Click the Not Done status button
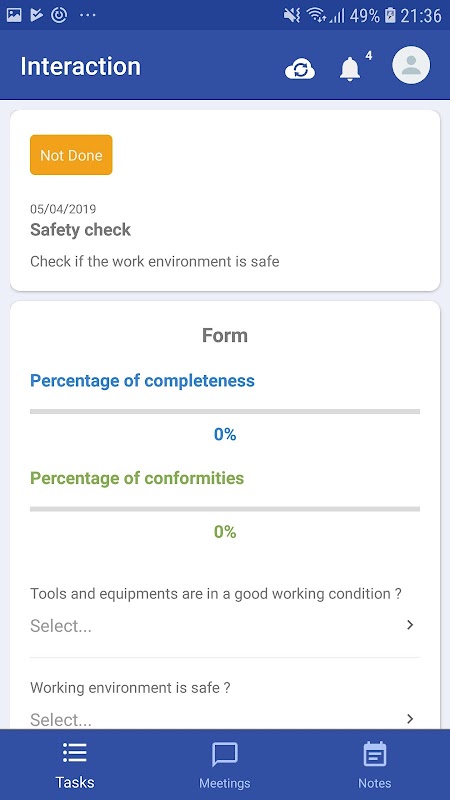The width and height of the screenshot is (450, 800). (71, 155)
